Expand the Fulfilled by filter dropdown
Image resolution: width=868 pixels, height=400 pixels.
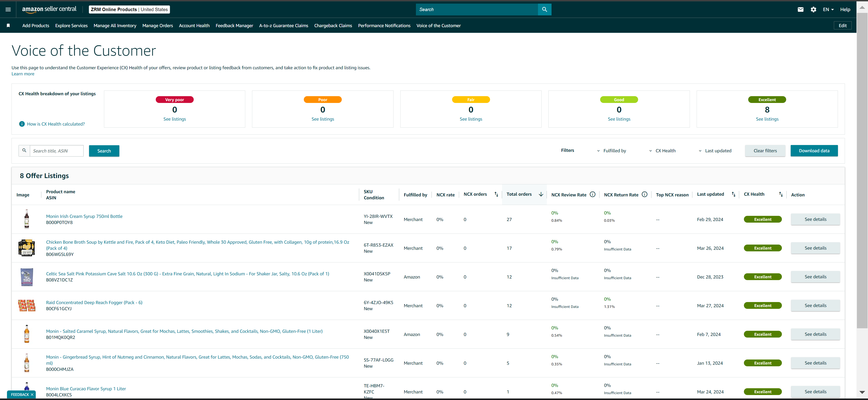pos(612,151)
